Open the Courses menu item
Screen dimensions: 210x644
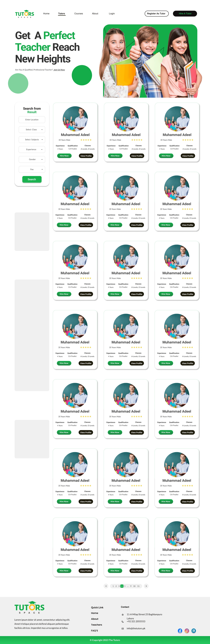tap(79, 13)
